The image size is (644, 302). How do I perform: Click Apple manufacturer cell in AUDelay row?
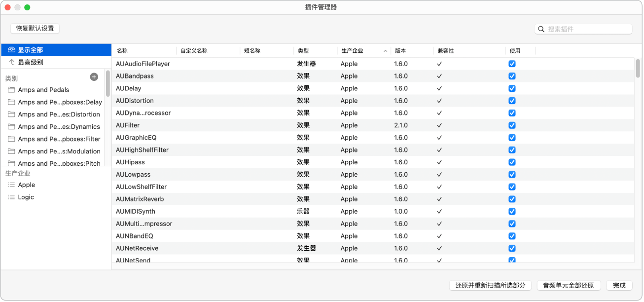tap(349, 88)
